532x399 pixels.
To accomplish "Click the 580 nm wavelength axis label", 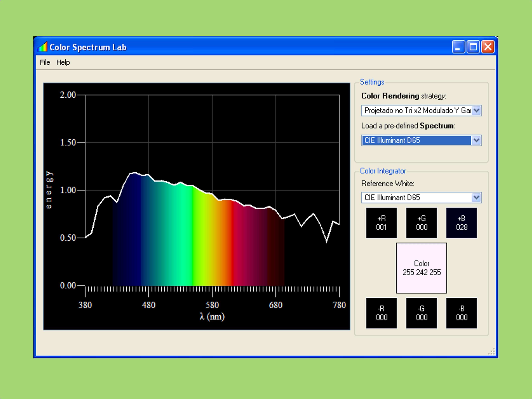I will pos(212,305).
